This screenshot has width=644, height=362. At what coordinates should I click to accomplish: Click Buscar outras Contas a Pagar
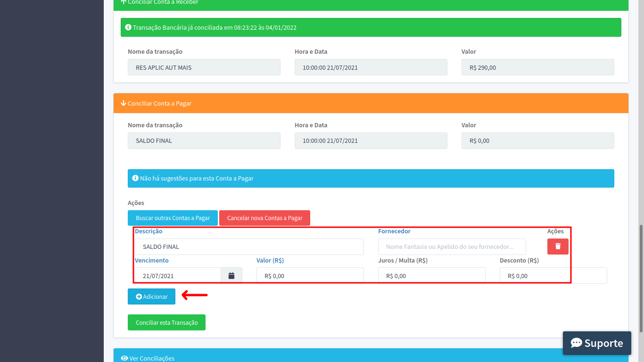click(x=173, y=218)
